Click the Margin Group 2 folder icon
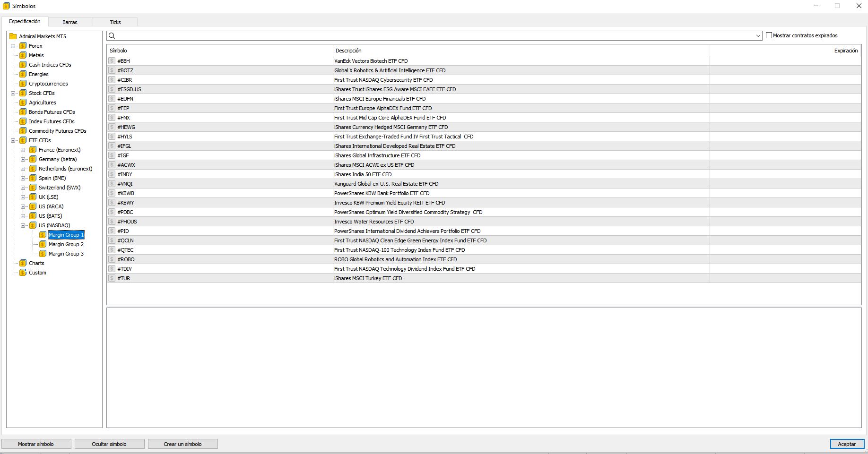 click(43, 244)
